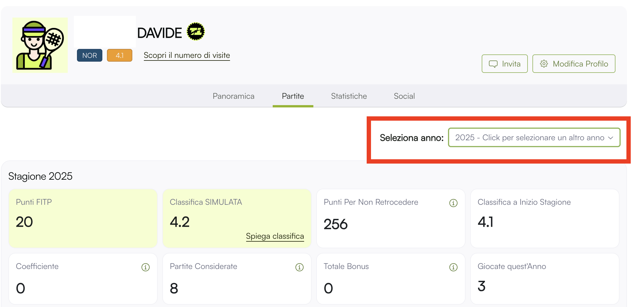Click the orange 4.1 ranking badge
Image resolution: width=644 pixels, height=307 pixels.
tap(119, 55)
